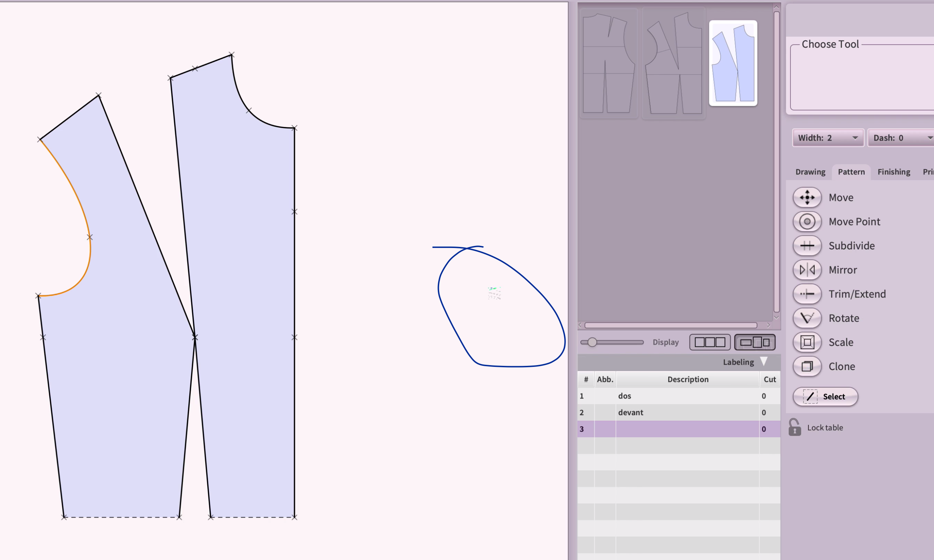Switch to the Pattern tab
The width and height of the screenshot is (934, 560).
tap(852, 171)
